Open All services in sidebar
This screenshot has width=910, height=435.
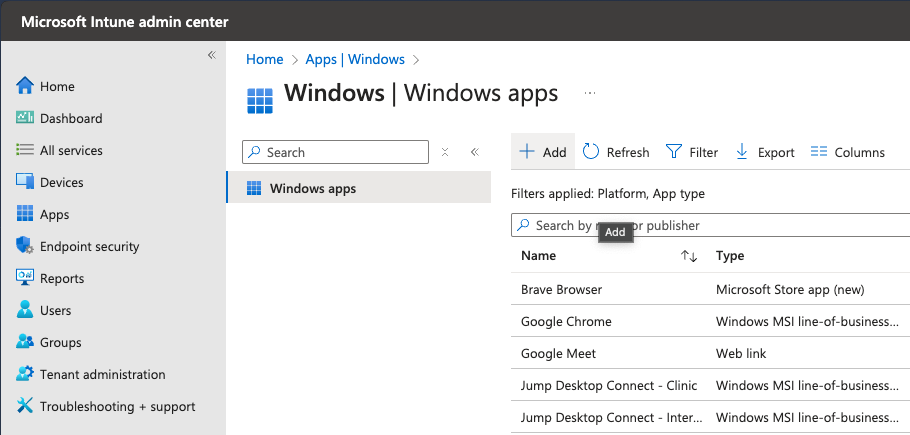pos(59,150)
